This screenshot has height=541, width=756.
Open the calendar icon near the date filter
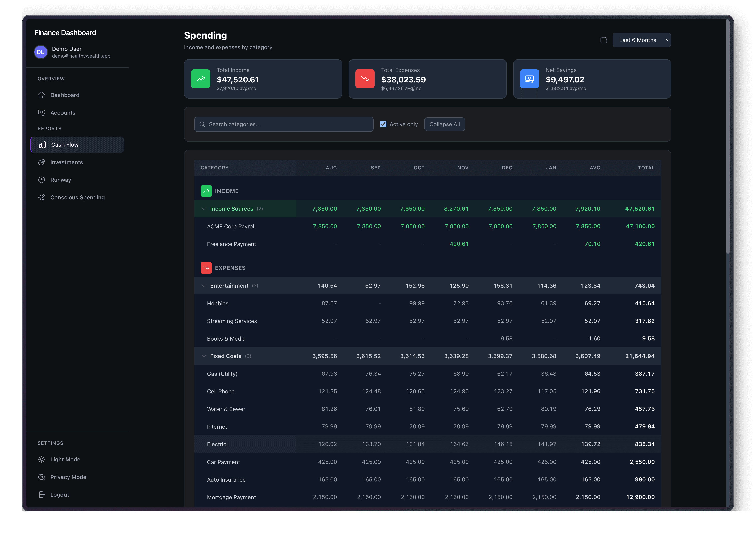pos(603,40)
